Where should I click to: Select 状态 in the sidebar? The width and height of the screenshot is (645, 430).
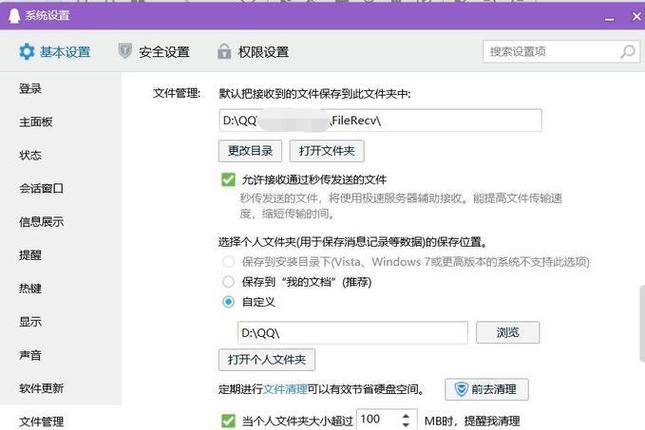pyautogui.click(x=30, y=155)
